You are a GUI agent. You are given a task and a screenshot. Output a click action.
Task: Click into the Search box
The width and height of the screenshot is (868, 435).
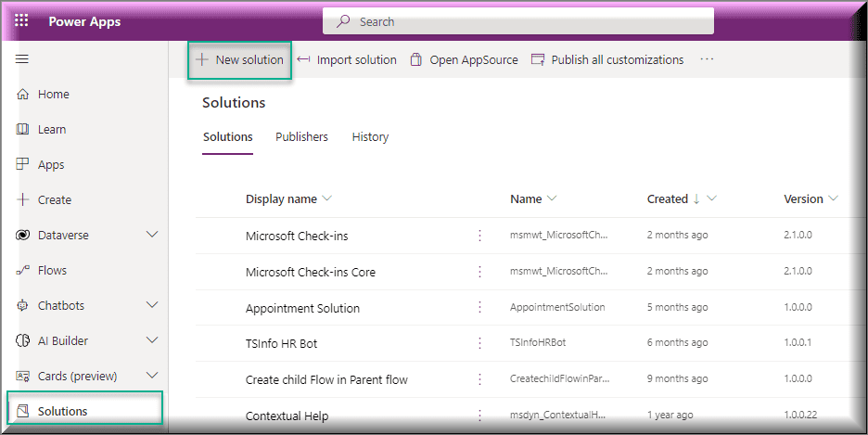pyautogui.click(x=518, y=21)
